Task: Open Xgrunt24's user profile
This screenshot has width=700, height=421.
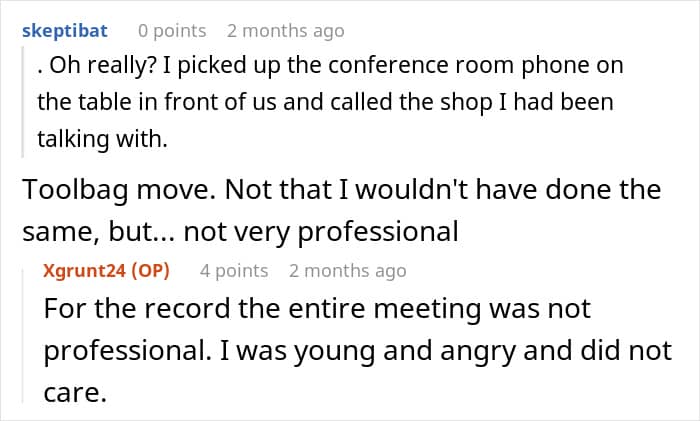Action: [x=88, y=270]
